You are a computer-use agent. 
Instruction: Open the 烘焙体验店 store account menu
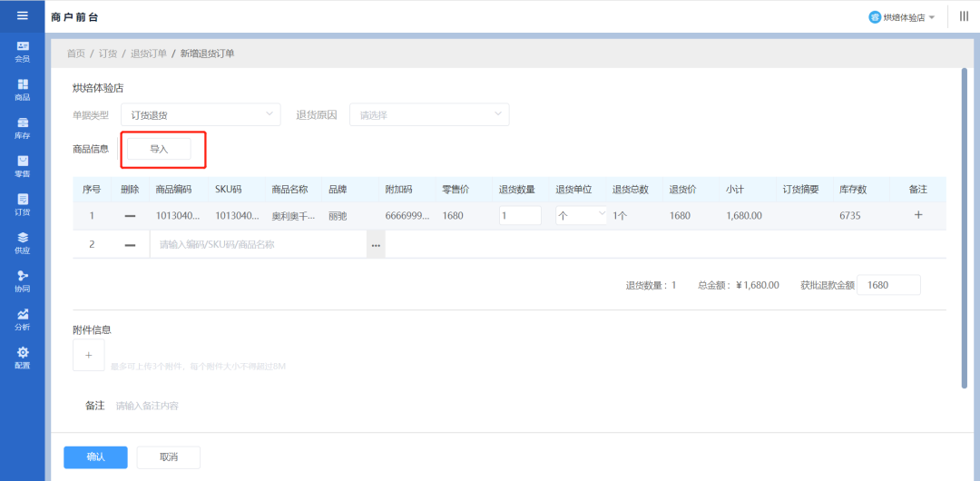902,17
